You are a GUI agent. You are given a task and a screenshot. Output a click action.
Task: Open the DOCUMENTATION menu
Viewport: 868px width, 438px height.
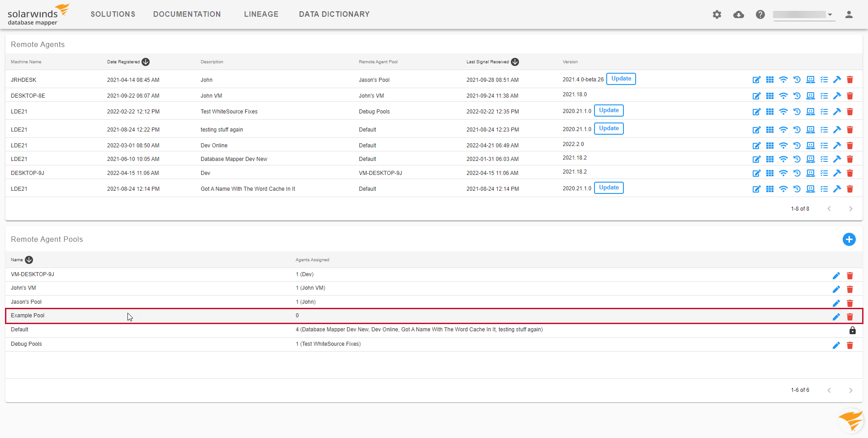coord(187,14)
